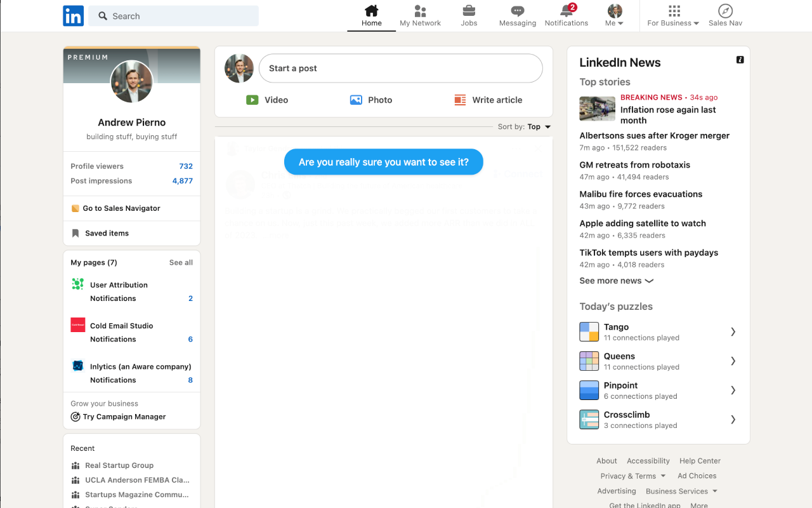Expand the Me profile menu
This screenshot has width=812, height=508.
[x=615, y=16]
